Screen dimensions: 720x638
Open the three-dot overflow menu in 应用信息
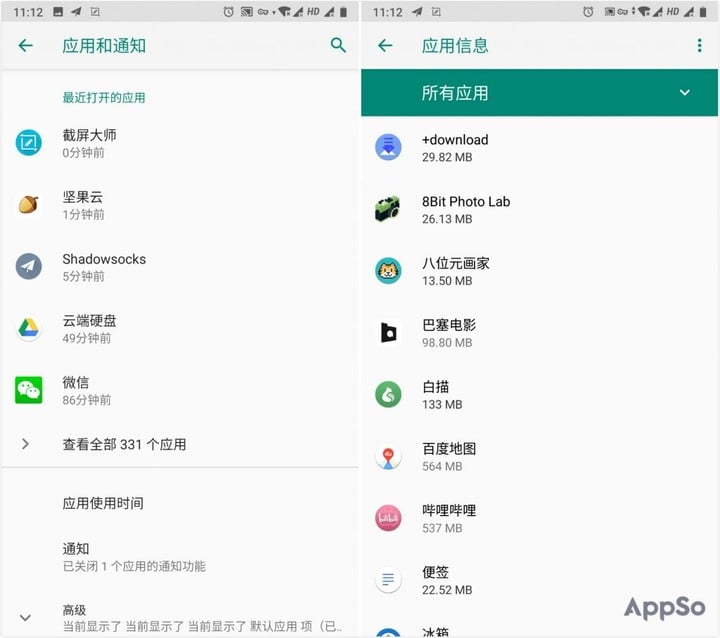coord(699,45)
